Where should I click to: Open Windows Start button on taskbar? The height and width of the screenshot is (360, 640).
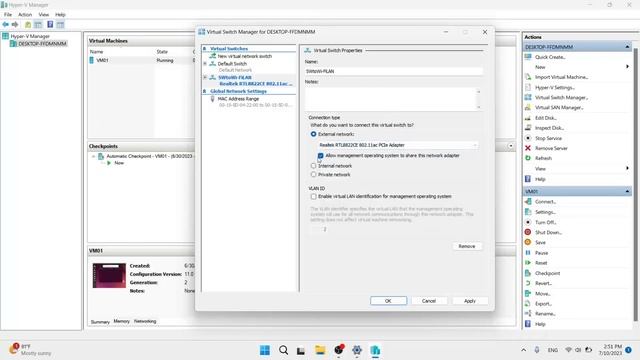[265, 350]
